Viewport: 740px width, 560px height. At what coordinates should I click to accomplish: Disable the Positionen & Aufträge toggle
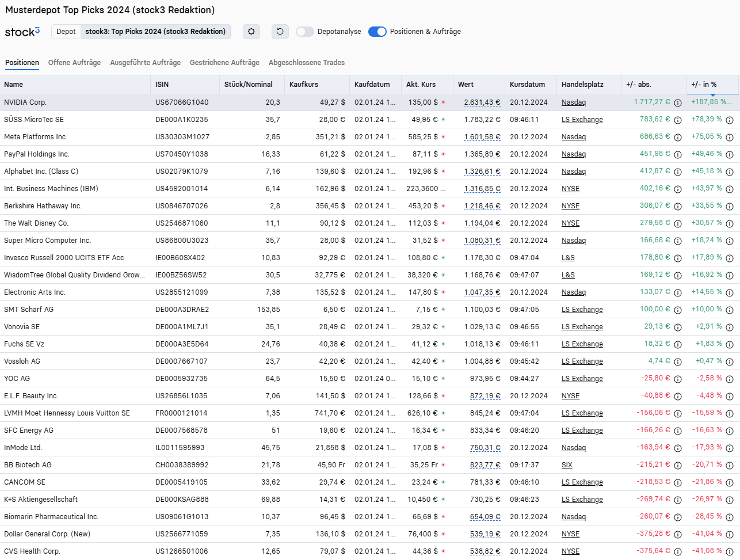(377, 32)
